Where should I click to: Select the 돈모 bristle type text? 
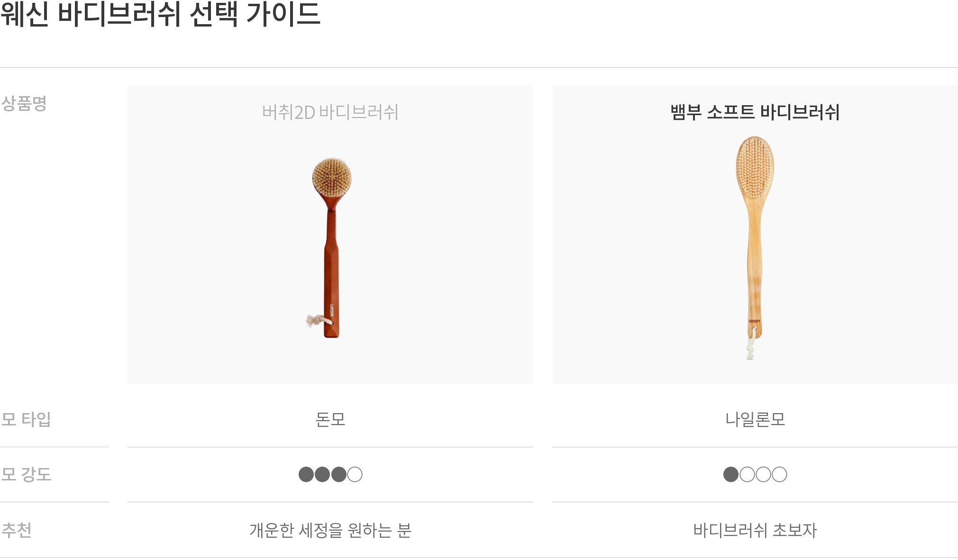[x=330, y=419]
